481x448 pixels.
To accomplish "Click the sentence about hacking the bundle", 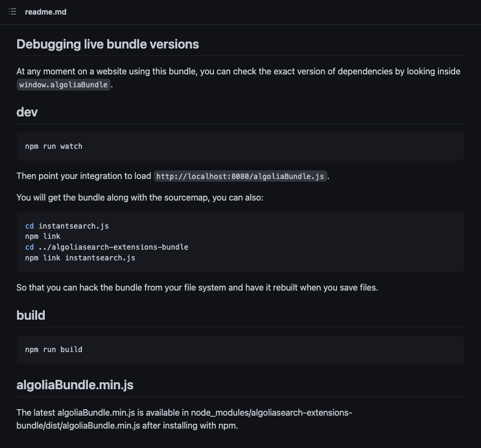I will click(197, 288).
